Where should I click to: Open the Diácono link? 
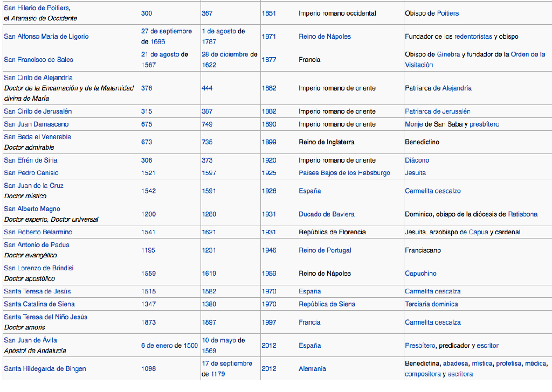tap(417, 160)
